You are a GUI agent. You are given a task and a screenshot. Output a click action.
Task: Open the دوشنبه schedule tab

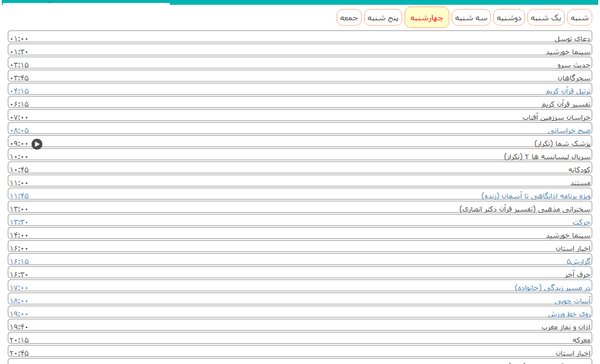point(509,18)
